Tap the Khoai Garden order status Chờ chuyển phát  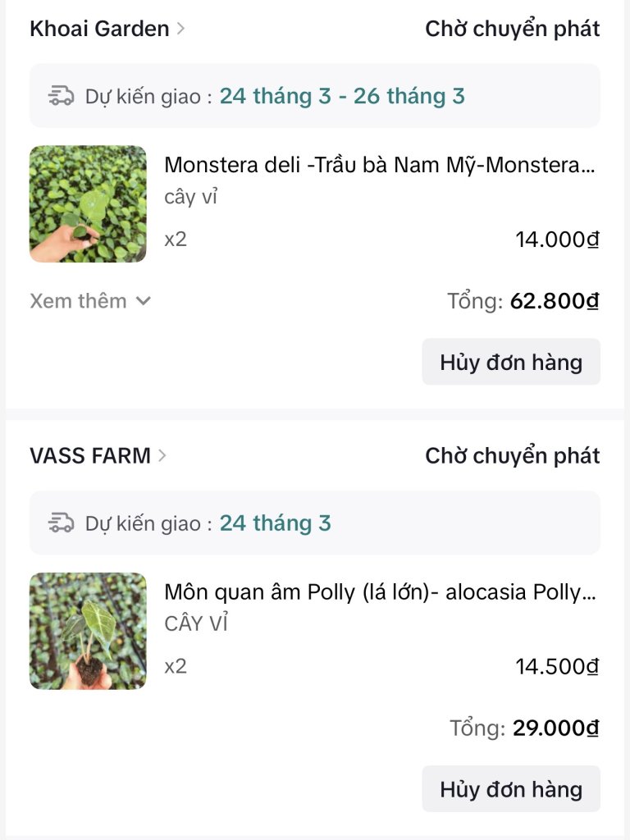512,29
